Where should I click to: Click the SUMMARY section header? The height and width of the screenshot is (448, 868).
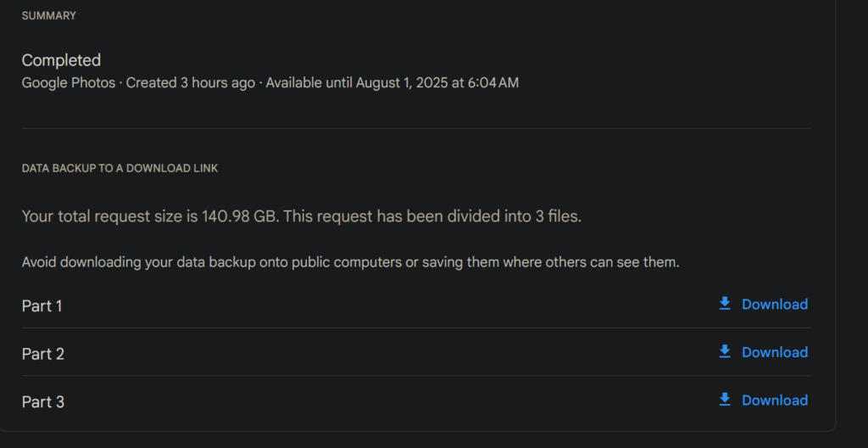click(48, 16)
